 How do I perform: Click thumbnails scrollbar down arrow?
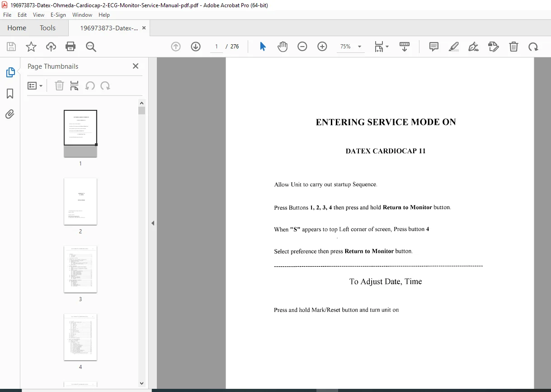(141, 383)
